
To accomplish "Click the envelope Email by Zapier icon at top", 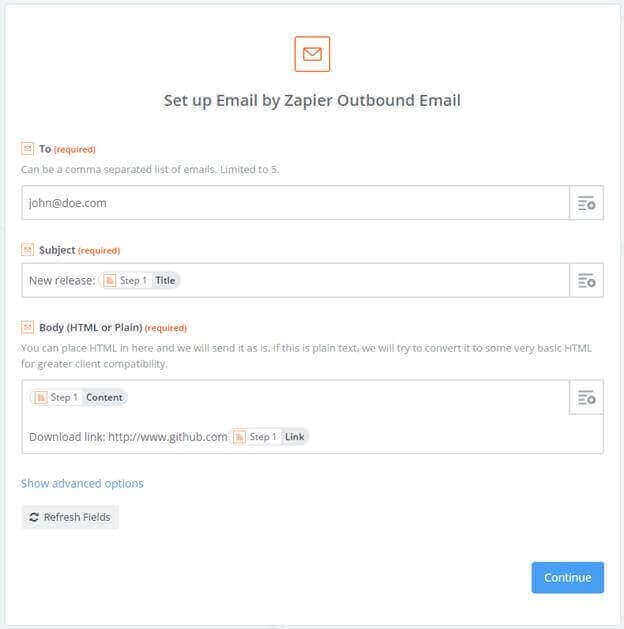I will pos(312,54).
